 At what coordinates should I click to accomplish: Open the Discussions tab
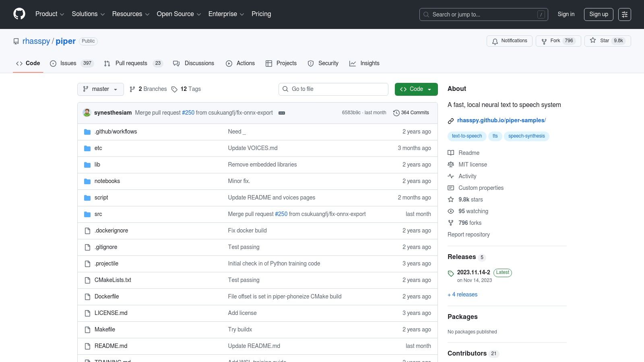point(194,64)
